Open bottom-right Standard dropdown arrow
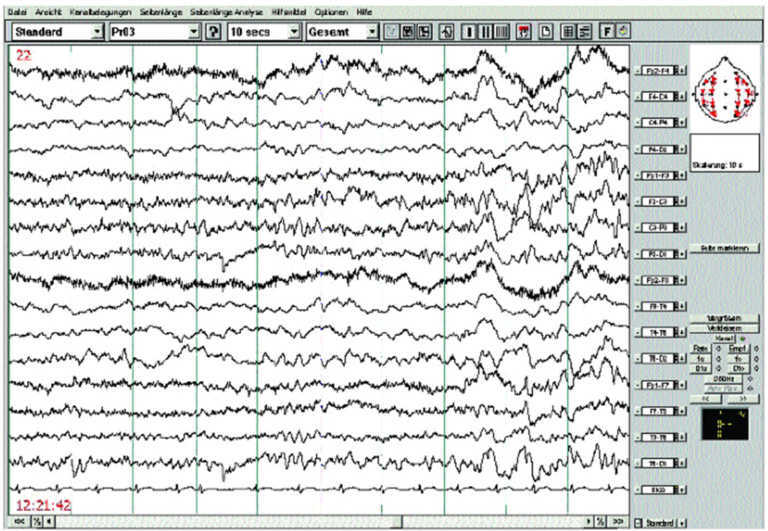This screenshot has width=768, height=531. click(x=682, y=523)
